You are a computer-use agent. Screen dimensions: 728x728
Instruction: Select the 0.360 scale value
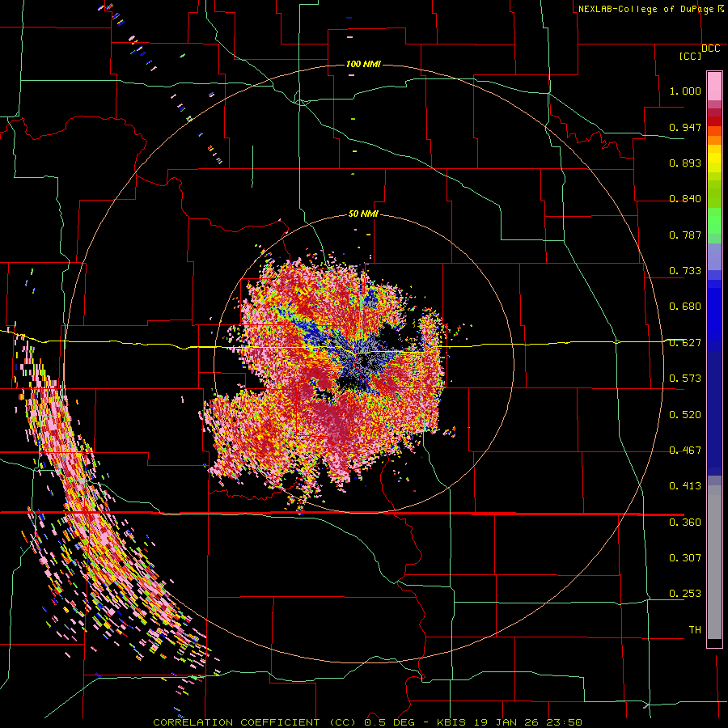click(x=685, y=523)
